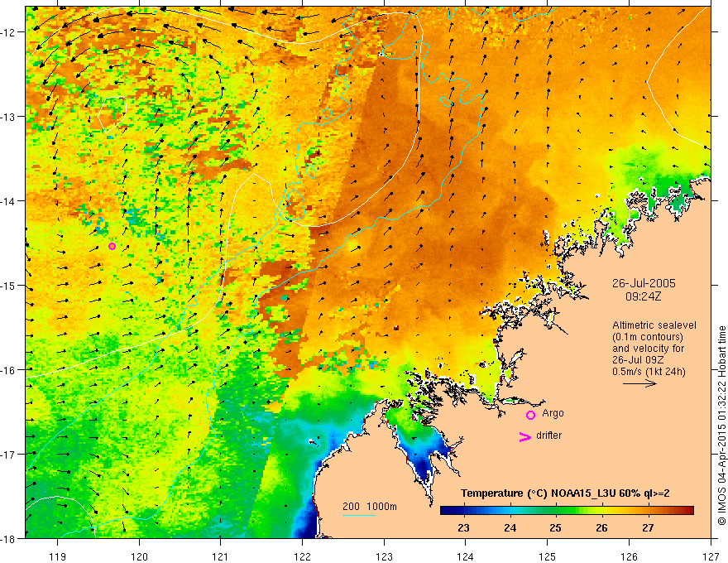Viewport: 728px width, 563px height.
Task: Click the 'and velocity for' caption line
Action: [x=648, y=349]
